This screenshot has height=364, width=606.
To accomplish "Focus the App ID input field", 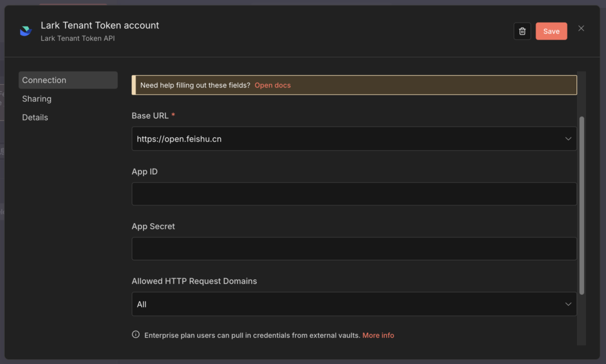I will click(x=354, y=194).
